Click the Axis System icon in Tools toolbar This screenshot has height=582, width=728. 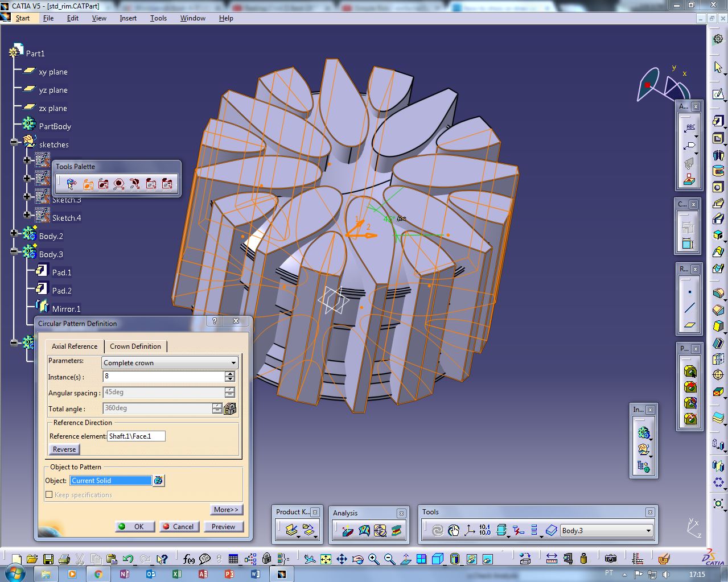pyautogui.click(x=469, y=531)
